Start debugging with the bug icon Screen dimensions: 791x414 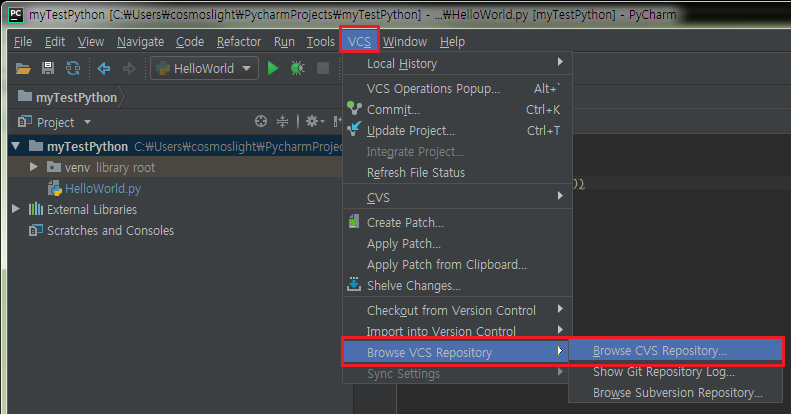tap(298, 68)
